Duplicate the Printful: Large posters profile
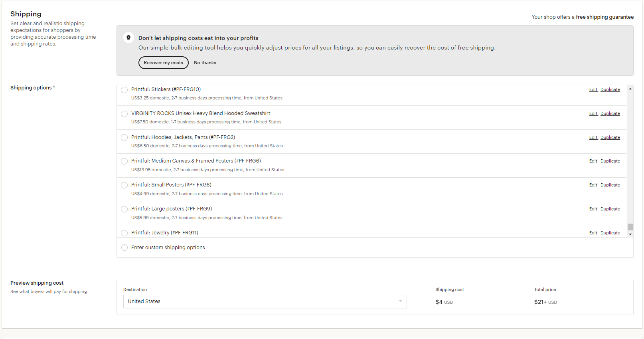 point(610,209)
